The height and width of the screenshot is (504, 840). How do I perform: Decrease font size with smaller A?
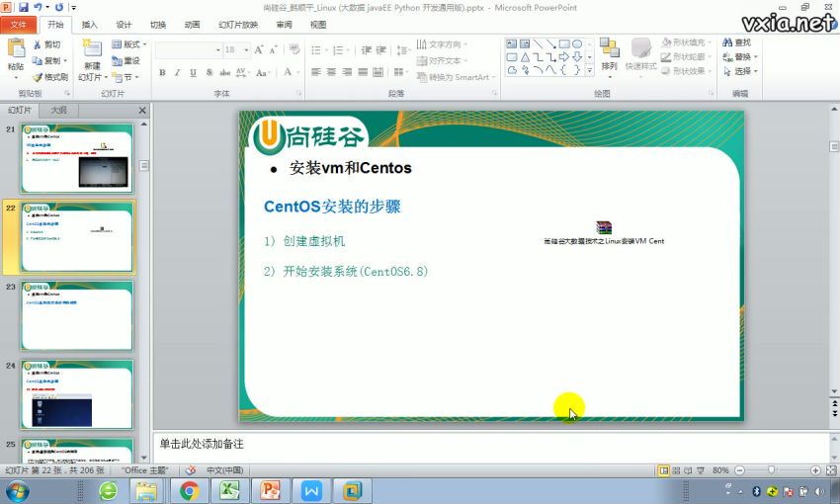[x=273, y=49]
